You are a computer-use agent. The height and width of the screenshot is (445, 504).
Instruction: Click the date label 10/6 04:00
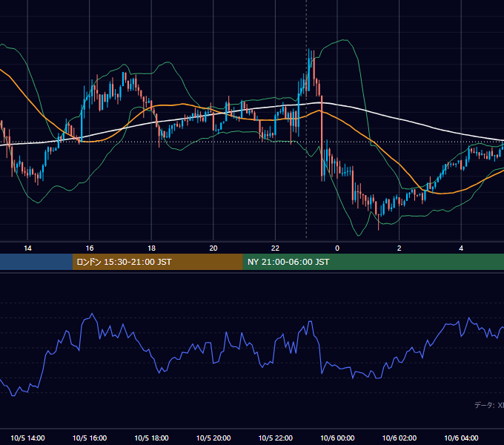[461, 438]
